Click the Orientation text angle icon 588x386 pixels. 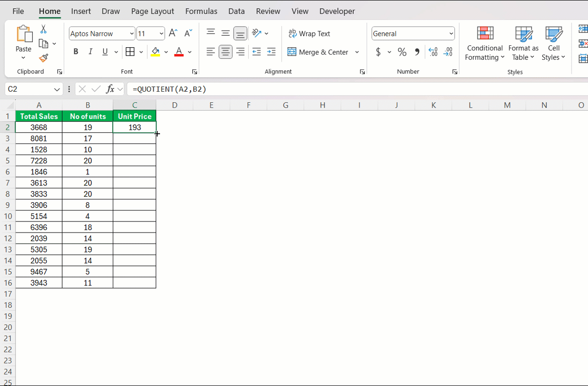tap(257, 33)
